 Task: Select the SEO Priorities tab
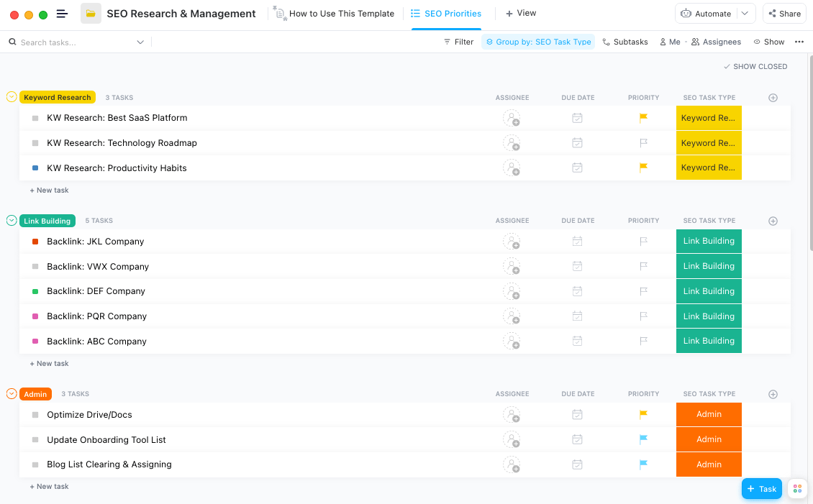coord(446,14)
